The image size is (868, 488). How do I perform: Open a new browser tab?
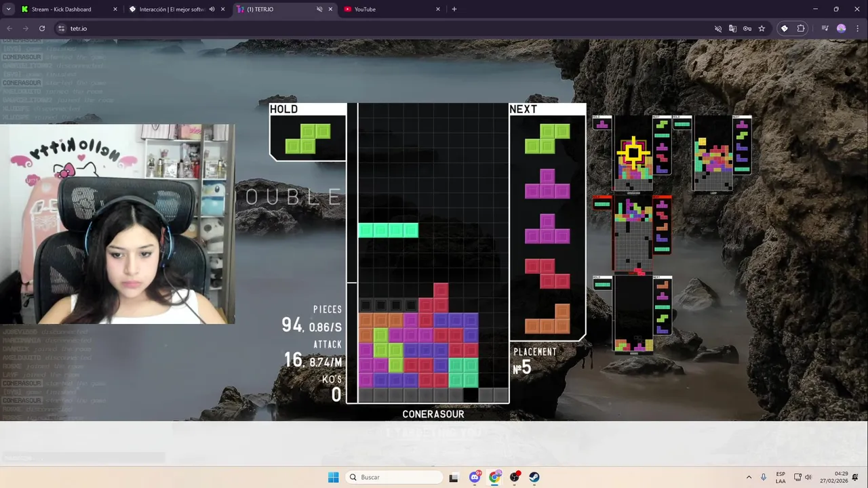tap(454, 9)
